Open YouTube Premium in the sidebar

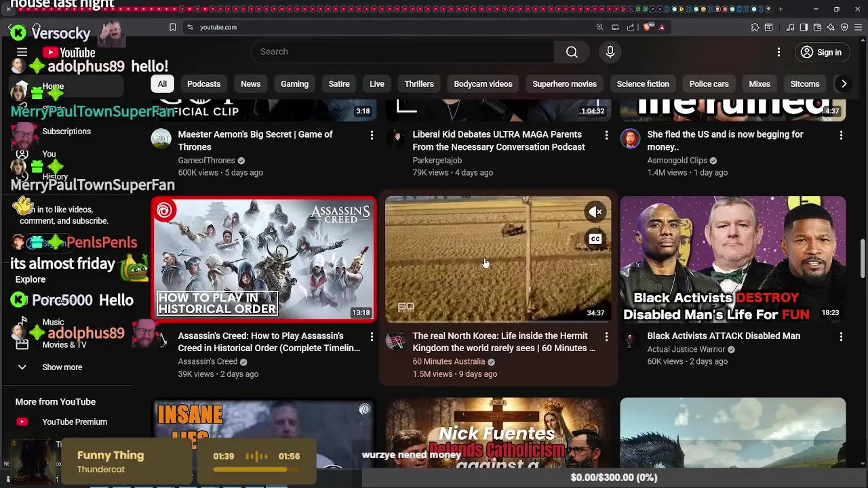(x=66, y=422)
